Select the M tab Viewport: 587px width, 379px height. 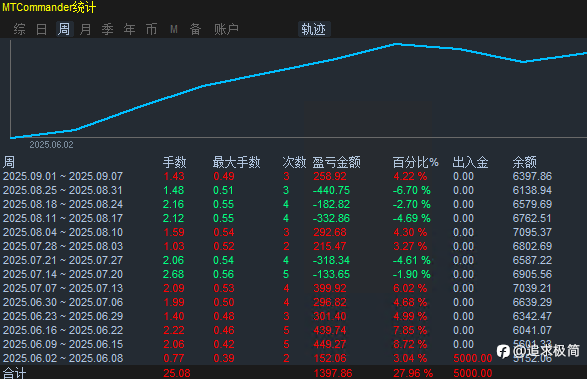coord(174,29)
